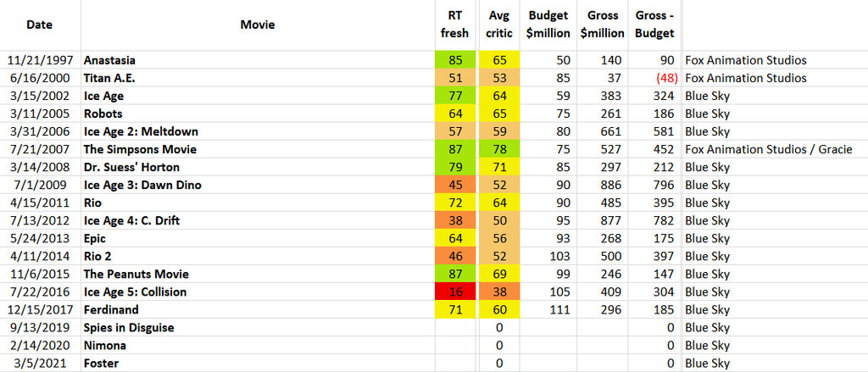The width and height of the screenshot is (868, 372).
Task: Click the Date column header
Action: pyautogui.click(x=40, y=25)
